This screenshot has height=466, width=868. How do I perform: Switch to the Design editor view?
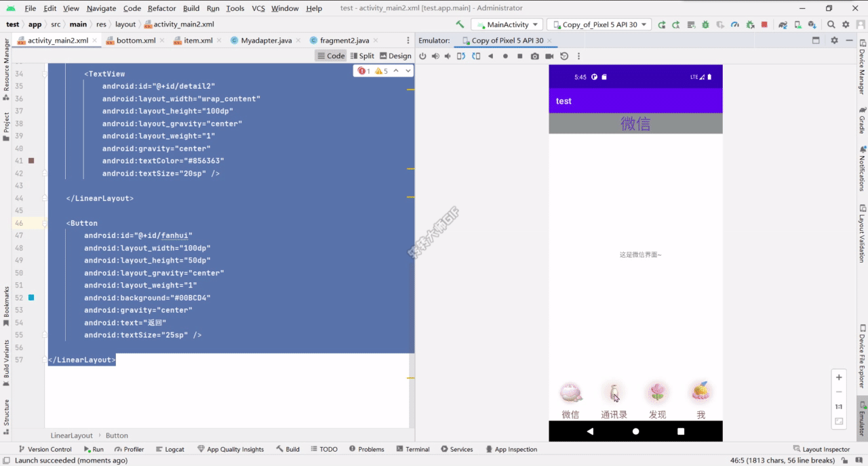(x=396, y=56)
